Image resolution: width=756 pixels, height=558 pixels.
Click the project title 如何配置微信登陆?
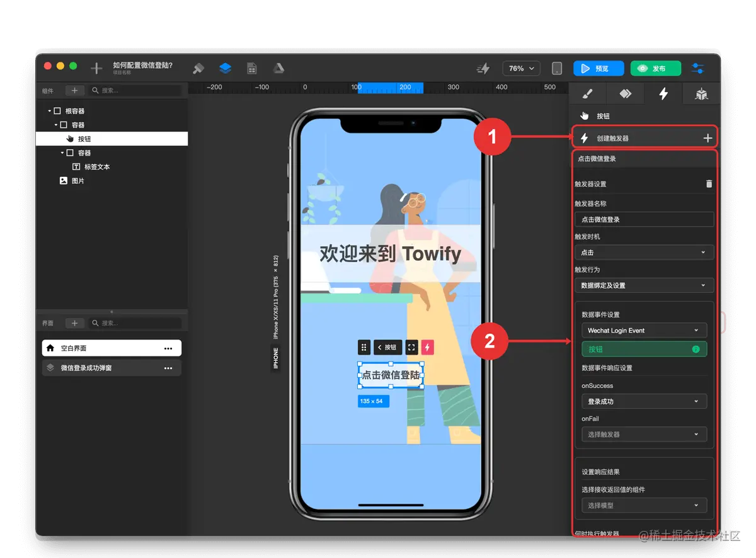142,65
